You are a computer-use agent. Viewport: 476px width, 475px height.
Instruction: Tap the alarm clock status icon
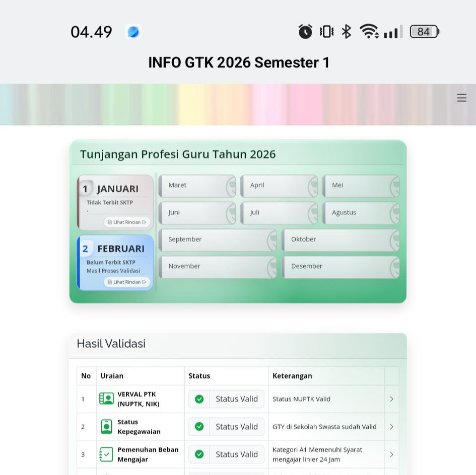[x=305, y=32]
